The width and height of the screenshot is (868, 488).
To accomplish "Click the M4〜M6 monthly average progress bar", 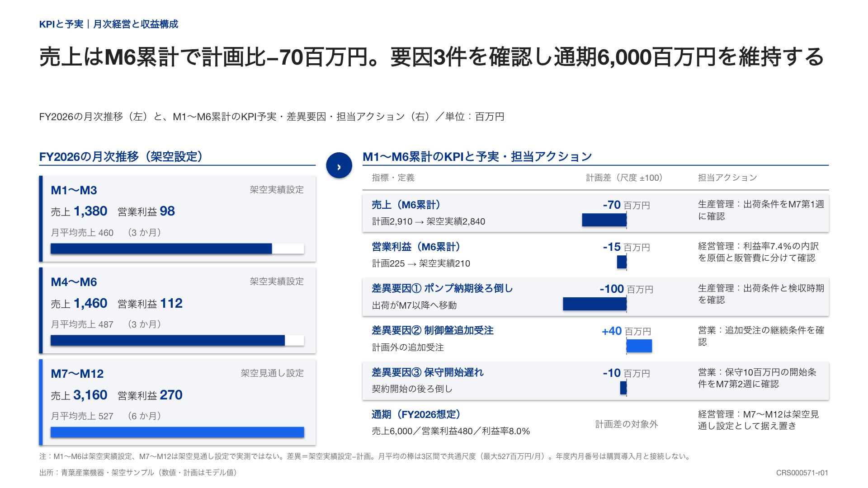I will coord(177,340).
